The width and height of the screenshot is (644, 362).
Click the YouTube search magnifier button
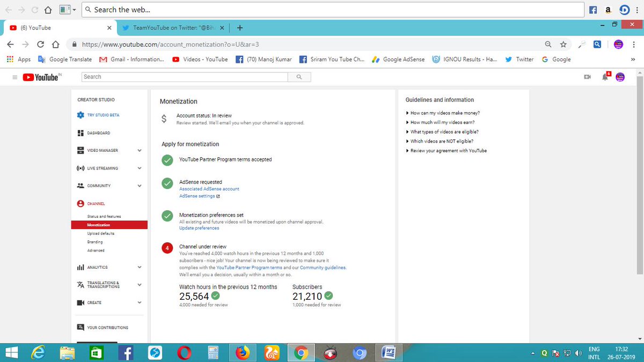(x=299, y=77)
